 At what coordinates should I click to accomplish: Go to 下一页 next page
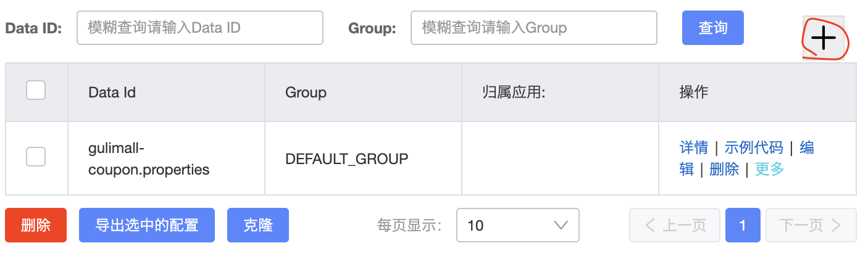[811, 225]
